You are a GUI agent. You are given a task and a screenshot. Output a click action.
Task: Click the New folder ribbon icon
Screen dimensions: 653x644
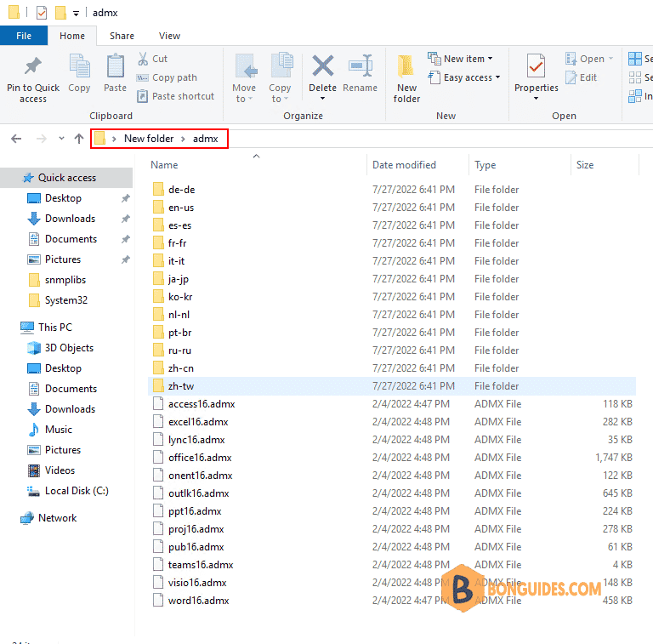tap(406, 66)
